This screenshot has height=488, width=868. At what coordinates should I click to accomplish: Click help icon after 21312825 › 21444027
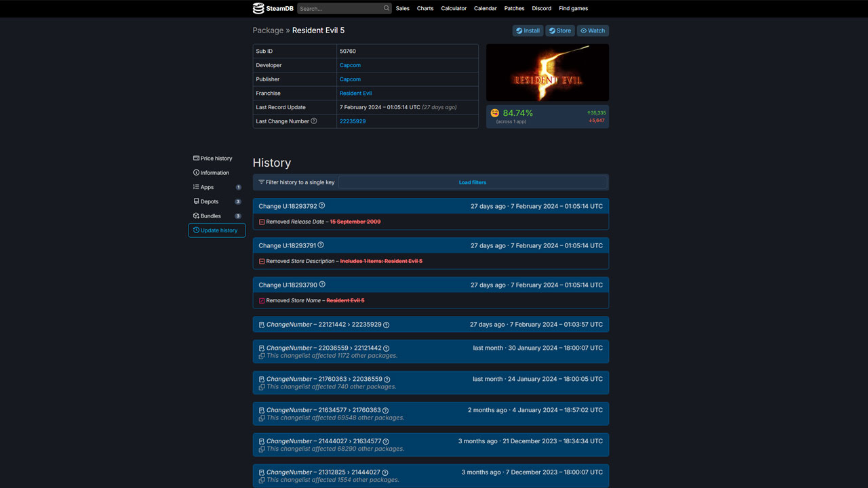tap(385, 472)
